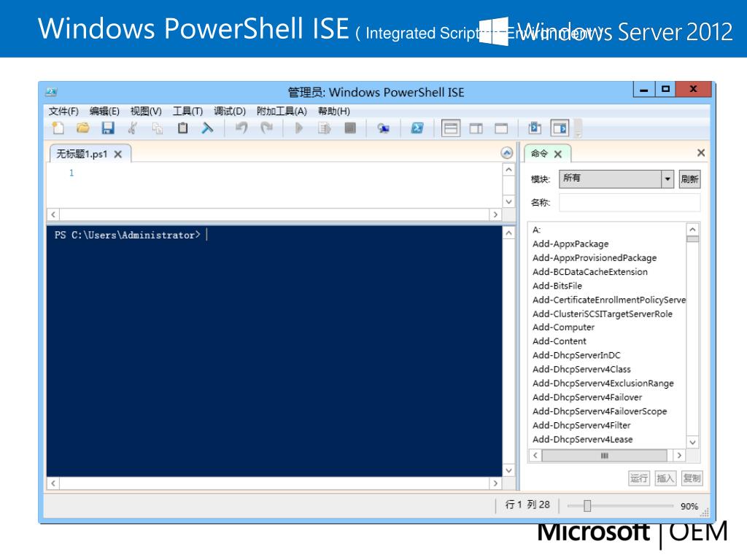The height and width of the screenshot is (560, 747).
Task: Select Add-DhcpServerv4ExclusionRange command
Action: (x=603, y=384)
